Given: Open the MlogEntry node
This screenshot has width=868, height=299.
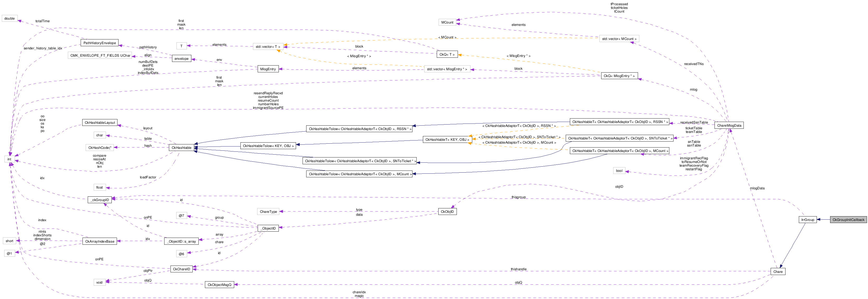Looking at the screenshot, I should pyautogui.click(x=268, y=69).
